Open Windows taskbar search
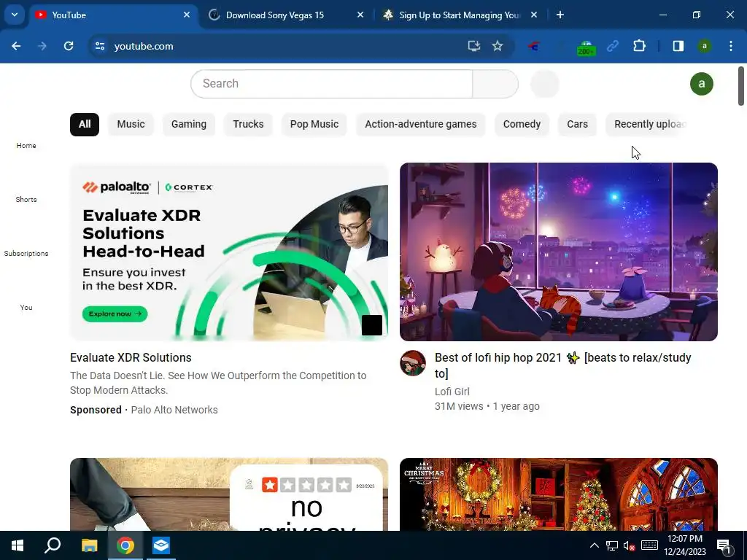This screenshot has width=747, height=560. point(53,545)
